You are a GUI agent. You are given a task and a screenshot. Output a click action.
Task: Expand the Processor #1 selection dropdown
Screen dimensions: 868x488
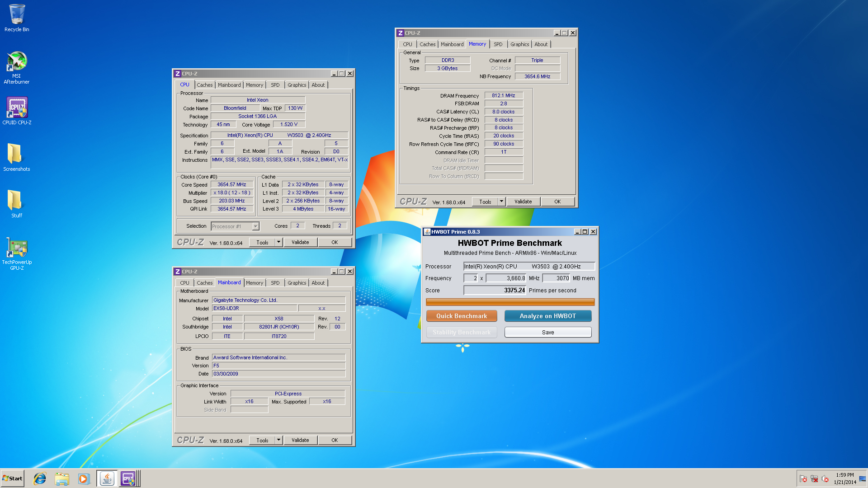tap(255, 226)
